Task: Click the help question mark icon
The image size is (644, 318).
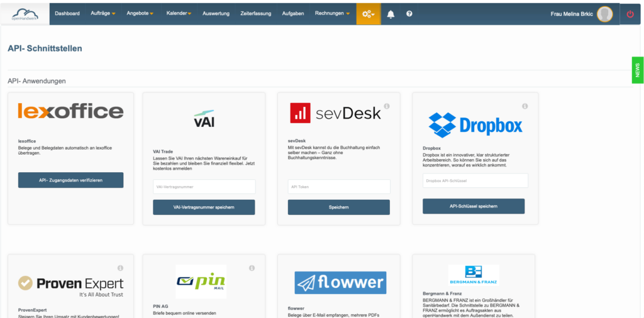Action: [409, 14]
